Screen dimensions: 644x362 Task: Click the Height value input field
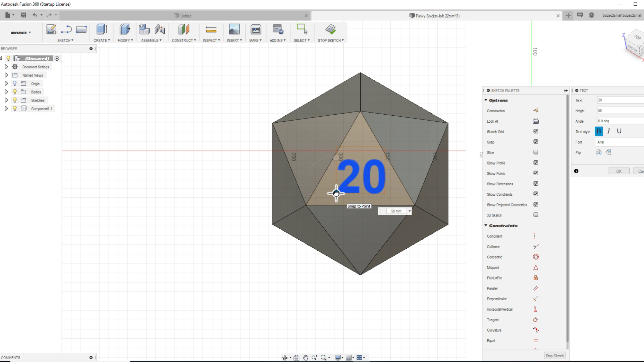[619, 110]
